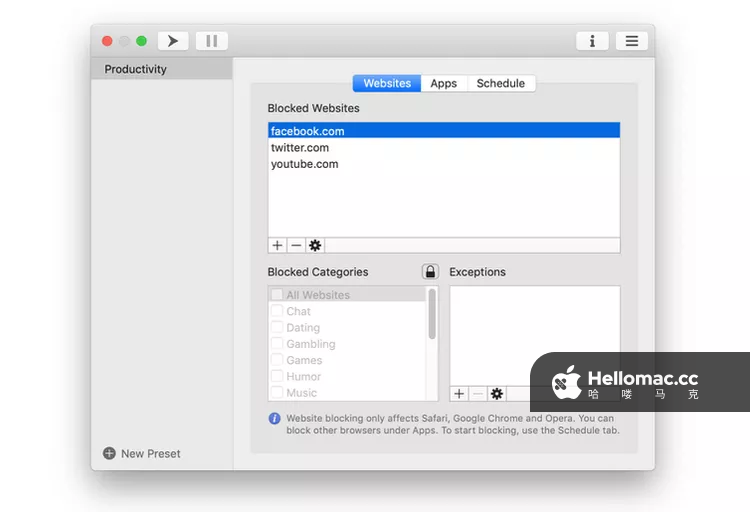
Task: Open the Schedule tab
Action: tap(500, 83)
